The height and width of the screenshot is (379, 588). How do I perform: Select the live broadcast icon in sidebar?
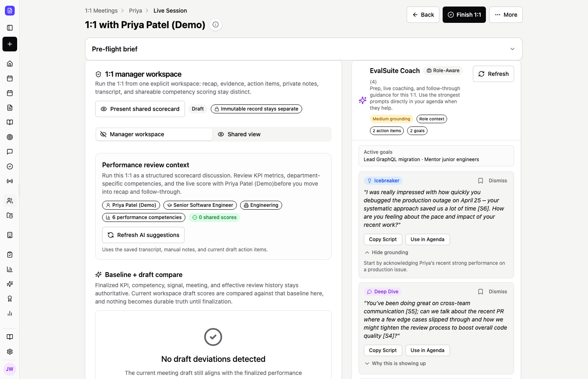[10, 181]
